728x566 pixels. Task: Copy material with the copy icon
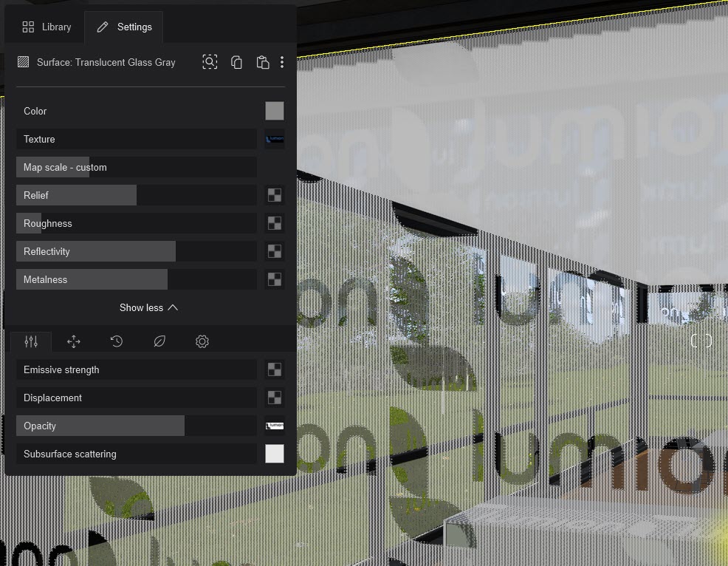point(236,62)
